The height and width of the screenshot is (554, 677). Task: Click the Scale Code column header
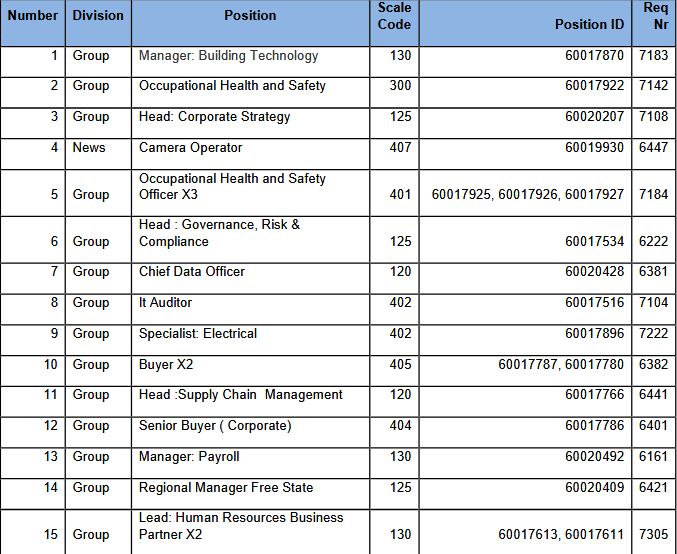click(x=394, y=23)
